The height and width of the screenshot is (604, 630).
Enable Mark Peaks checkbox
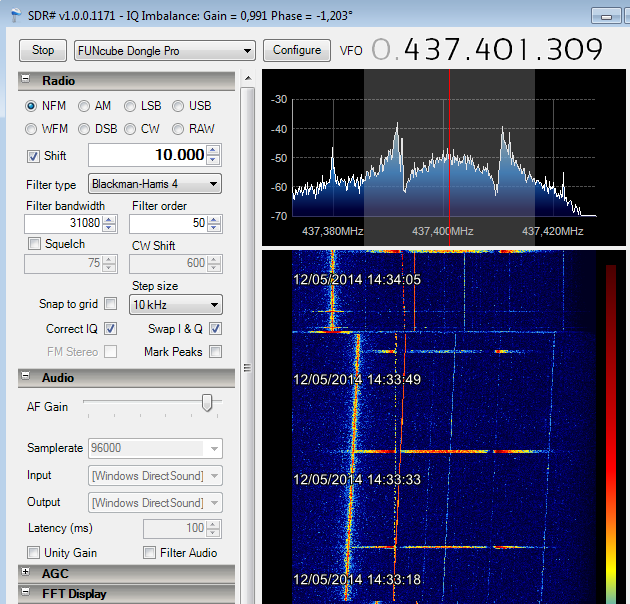(215, 352)
